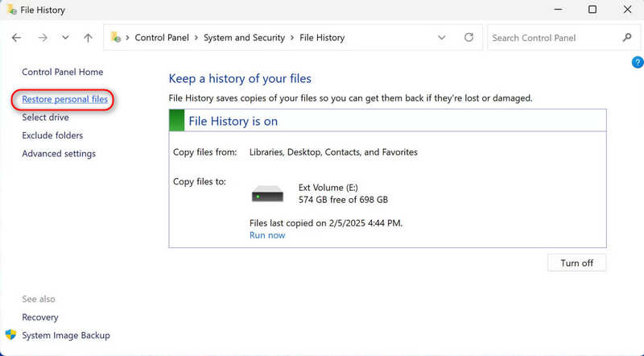This screenshot has height=356, width=644.
Task: Expand the address bar history dropdown
Action: [441, 38]
